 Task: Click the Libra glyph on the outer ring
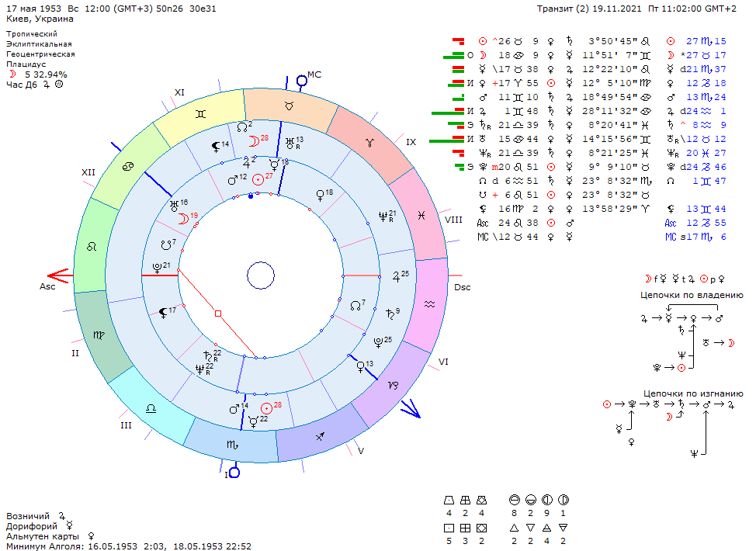tap(151, 409)
